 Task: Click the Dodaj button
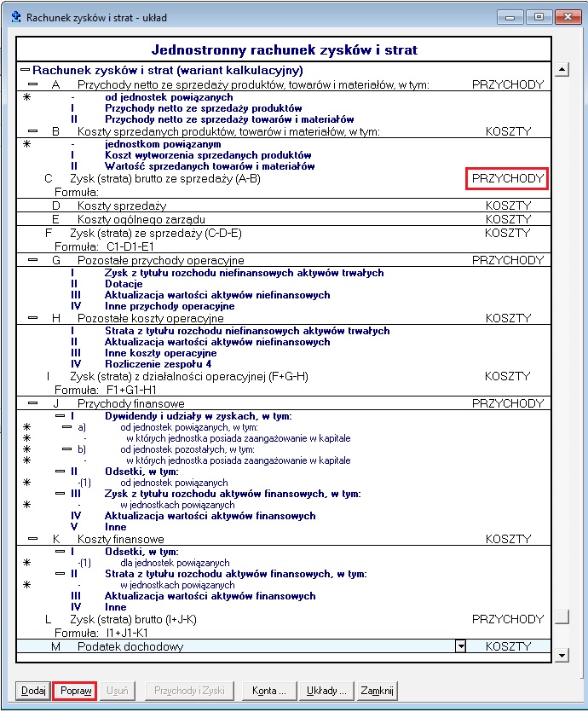[x=33, y=691]
